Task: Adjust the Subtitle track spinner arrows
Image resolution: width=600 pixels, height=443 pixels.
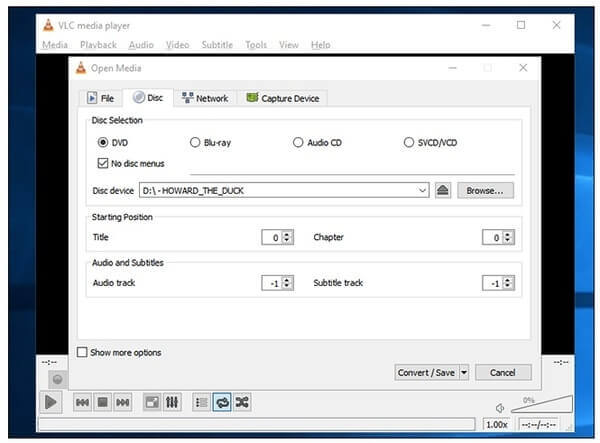Action: click(x=508, y=283)
